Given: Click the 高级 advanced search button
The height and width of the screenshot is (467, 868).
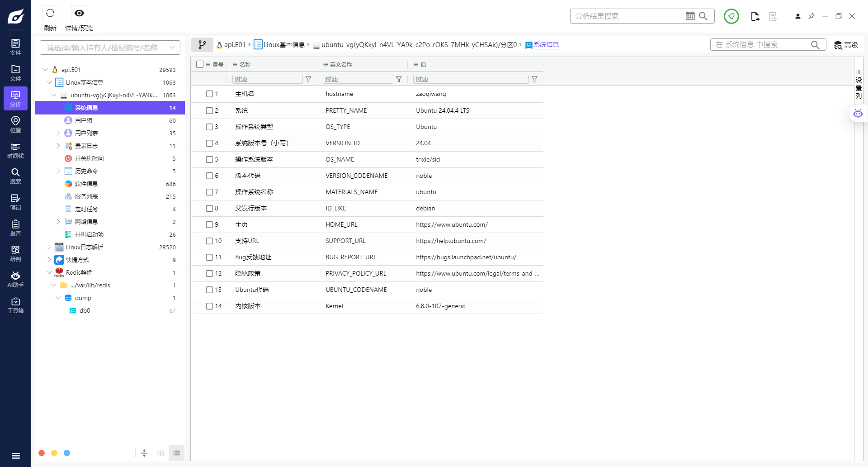Looking at the screenshot, I should click(x=846, y=45).
